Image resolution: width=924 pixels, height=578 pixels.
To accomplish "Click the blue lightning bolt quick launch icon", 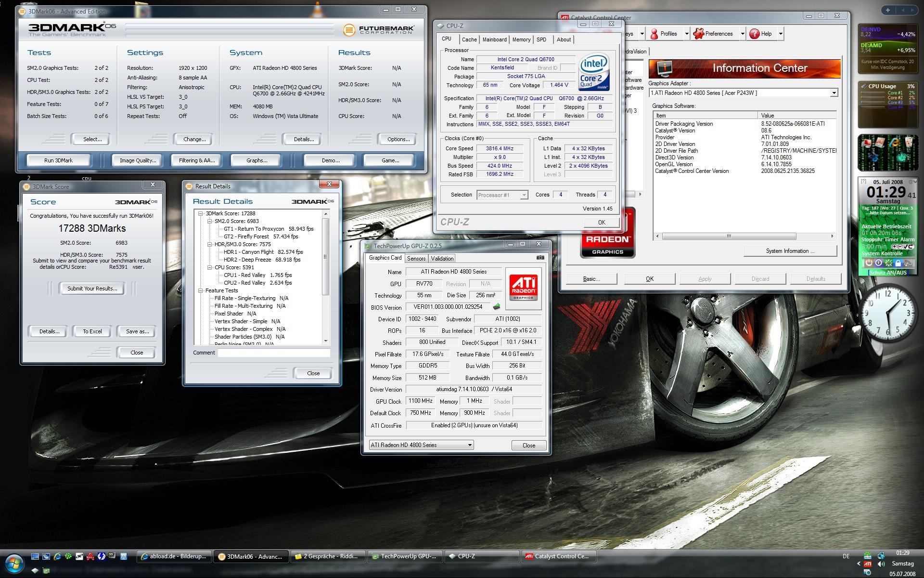I will (101, 556).
